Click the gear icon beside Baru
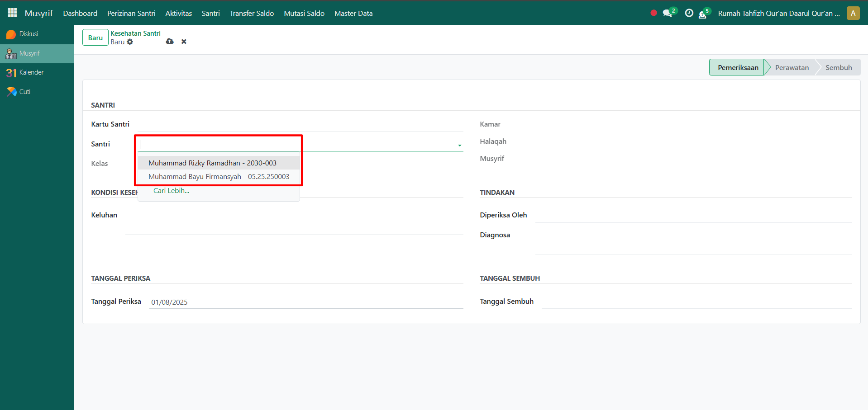868x410 pixels. click(130, 42)
